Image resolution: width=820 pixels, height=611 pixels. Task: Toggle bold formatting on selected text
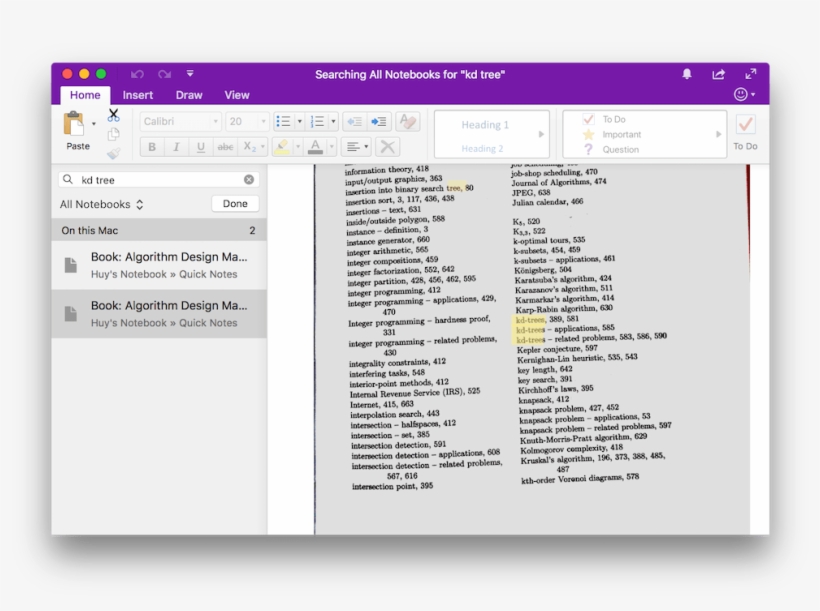[151, 146]
